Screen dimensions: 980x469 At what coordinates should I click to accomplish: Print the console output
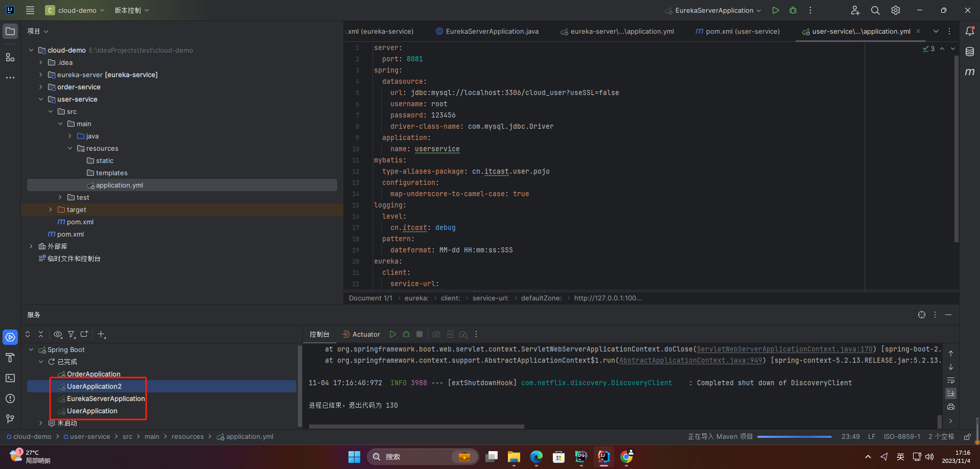point(951,407)
